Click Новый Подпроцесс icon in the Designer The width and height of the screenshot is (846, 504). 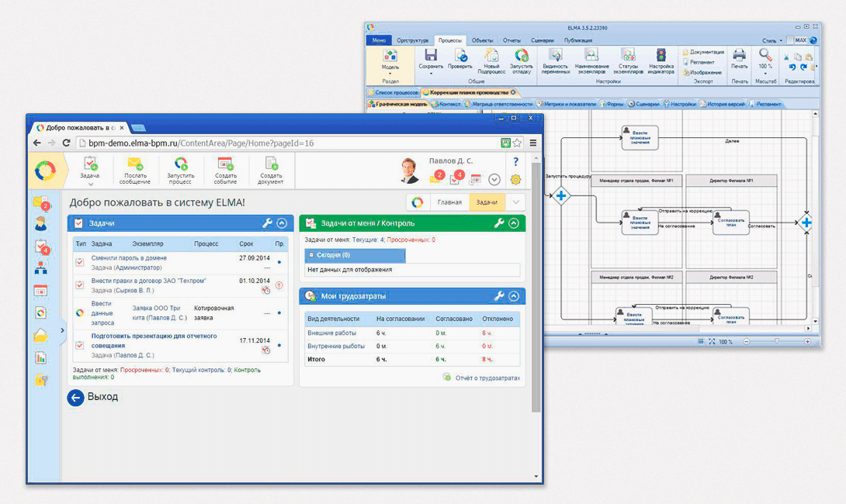[x=491, y=55]
